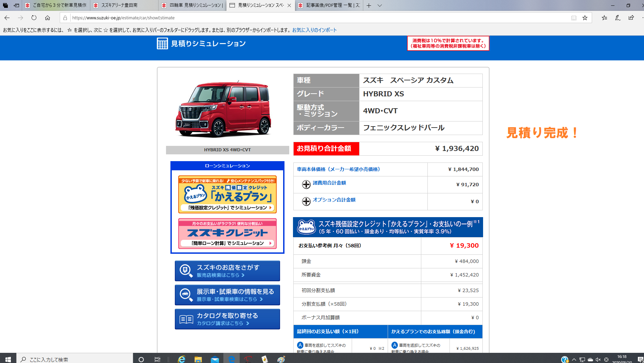
Task: Switch to ご自宅から3分で新車見積作 tab
Action: pyautogui.click(x=56, y=5)
